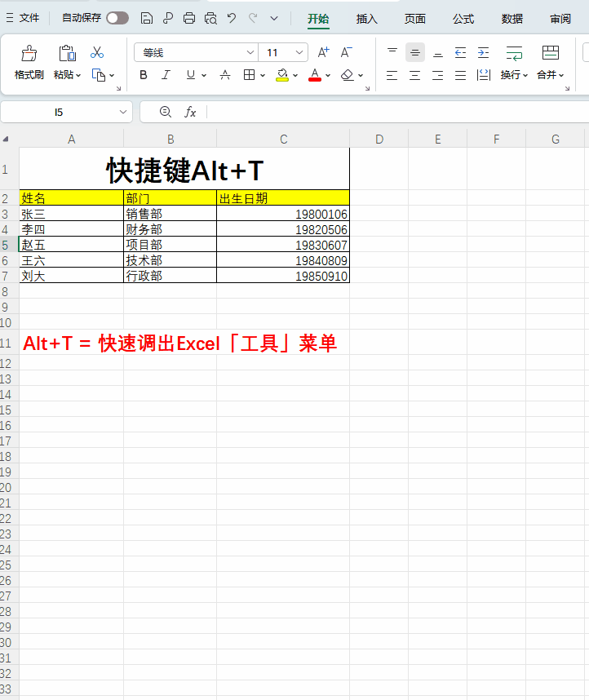Toggle strikethrough formatting
Screen dimensions: 589x700
(225, 75)
